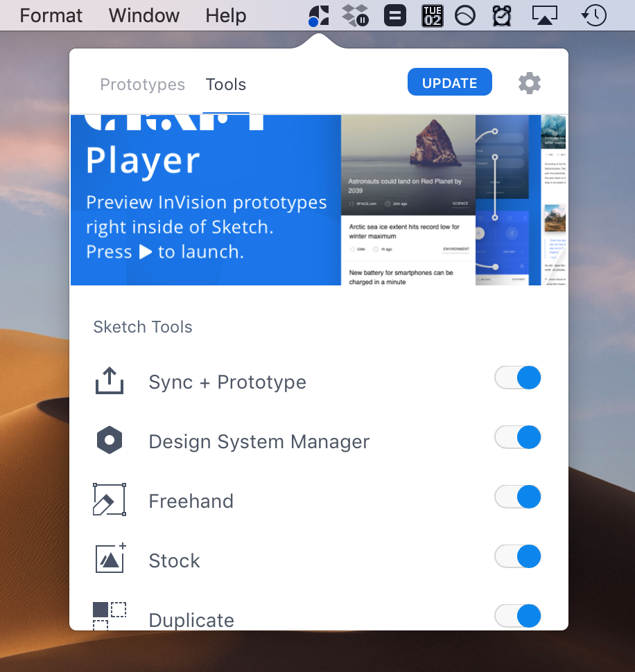The width and height of the screenshot is (635, 672).
Task: Click the Freehand pencil icon
Action: coord(110,499)
